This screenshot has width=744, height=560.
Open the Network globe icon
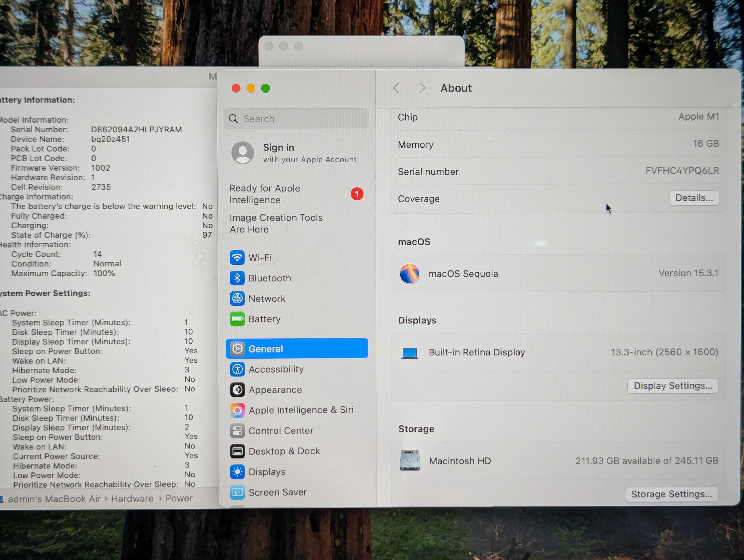coord(237,298)
